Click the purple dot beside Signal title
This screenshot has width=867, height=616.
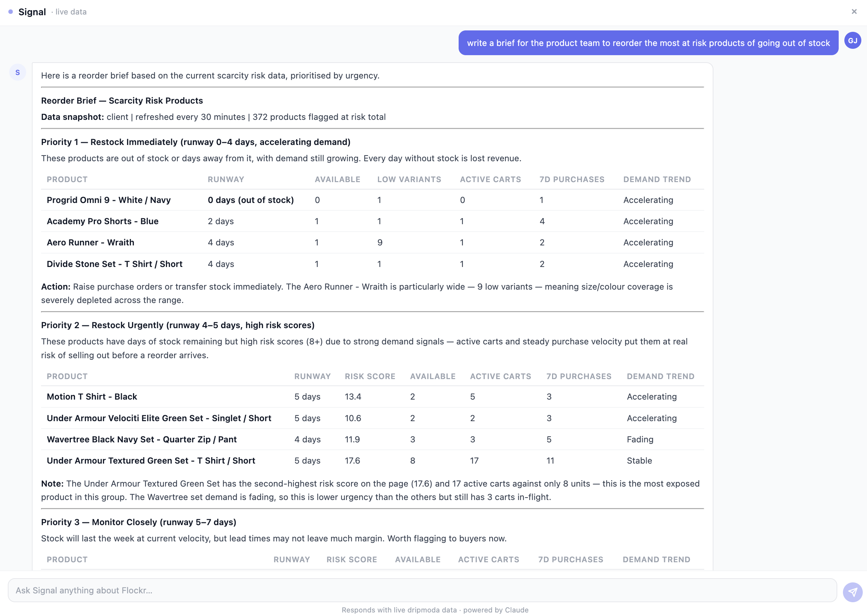pos(11,12)
